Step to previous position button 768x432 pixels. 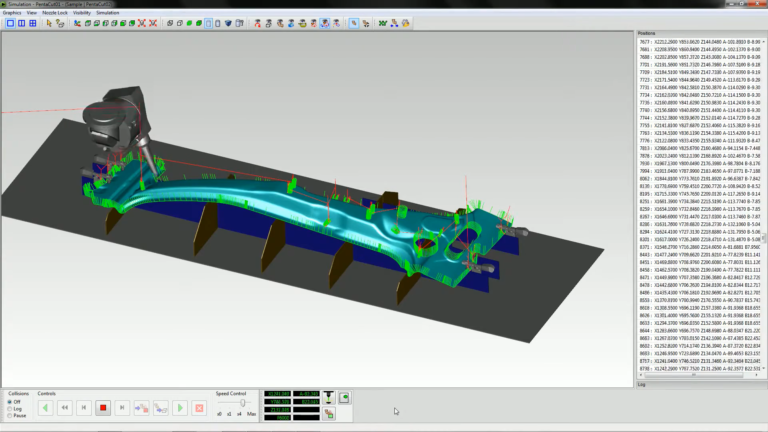pos(84,408)
